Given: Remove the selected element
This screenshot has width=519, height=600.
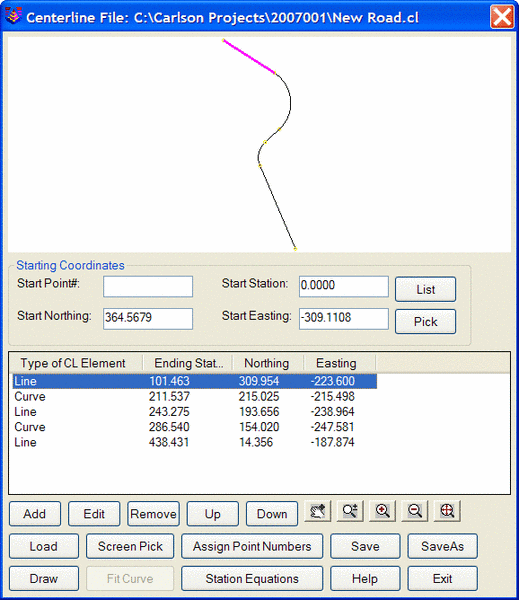Looking at the screenshot, I should (153, 514).
